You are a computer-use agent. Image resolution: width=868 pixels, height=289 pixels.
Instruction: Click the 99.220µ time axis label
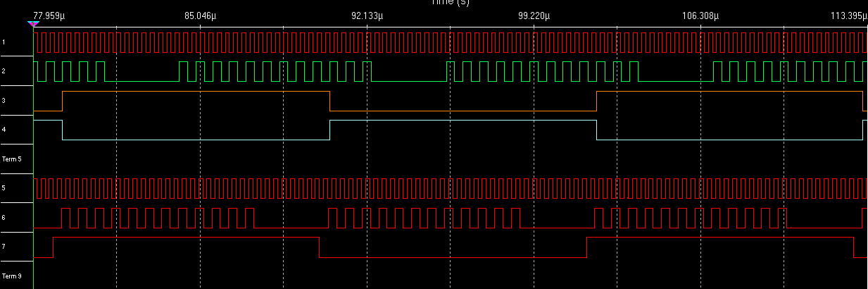[534, 15]
